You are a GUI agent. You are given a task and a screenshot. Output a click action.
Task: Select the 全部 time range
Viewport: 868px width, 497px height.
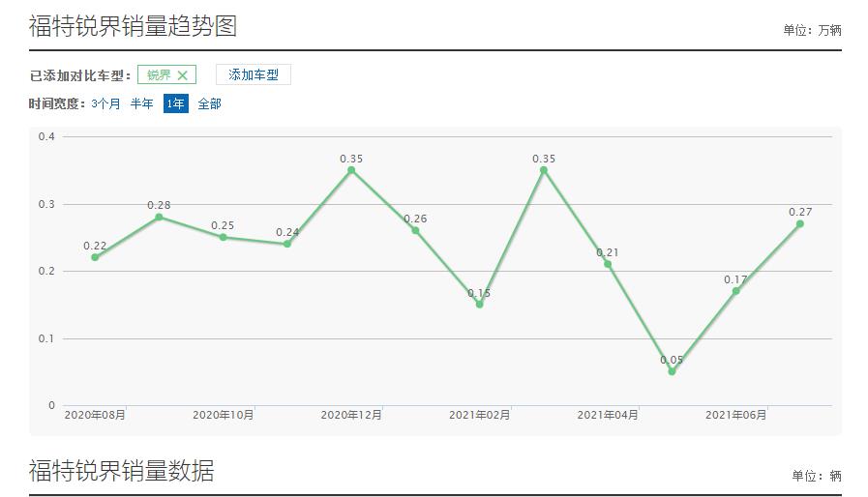[209, 103]
